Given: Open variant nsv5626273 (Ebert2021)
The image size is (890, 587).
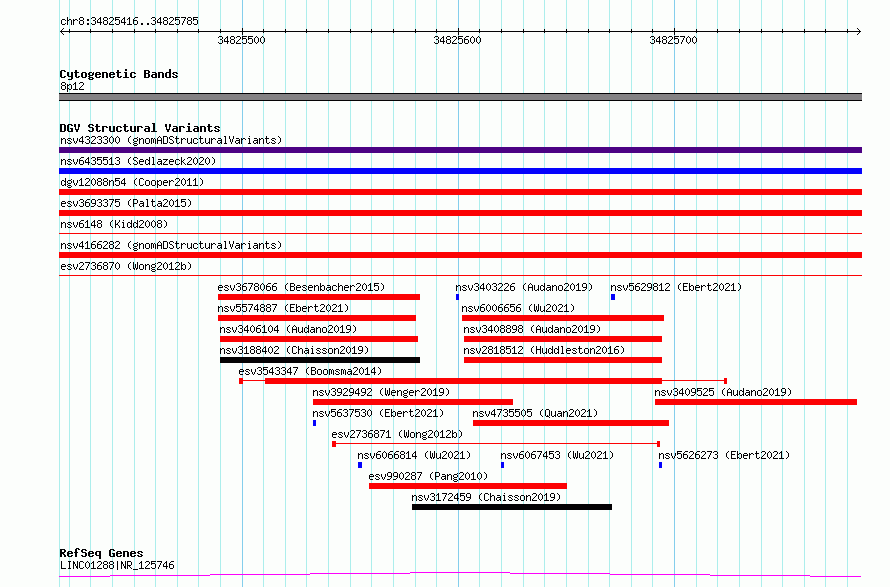Looking at the screenshot, I should click(724, 455).
